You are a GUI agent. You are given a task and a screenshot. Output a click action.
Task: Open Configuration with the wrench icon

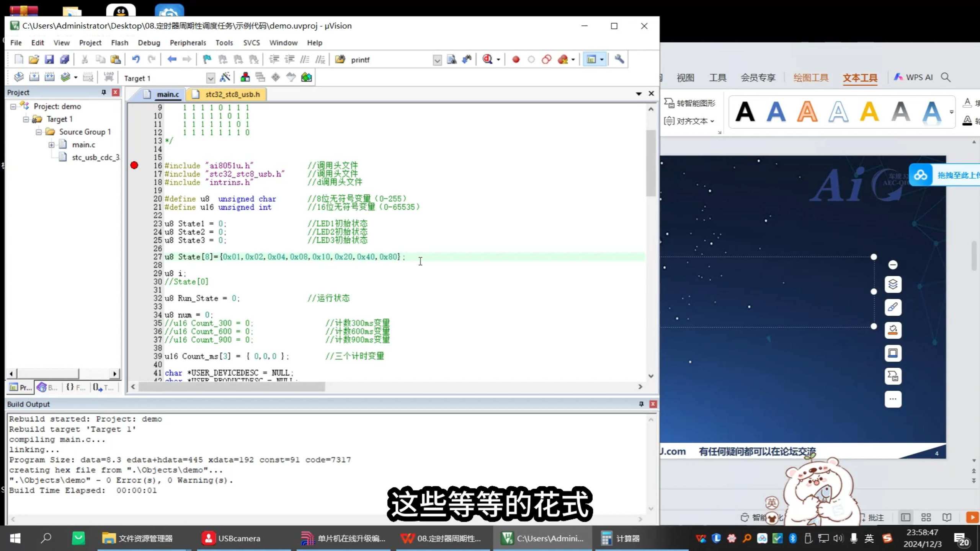point(620,59)
